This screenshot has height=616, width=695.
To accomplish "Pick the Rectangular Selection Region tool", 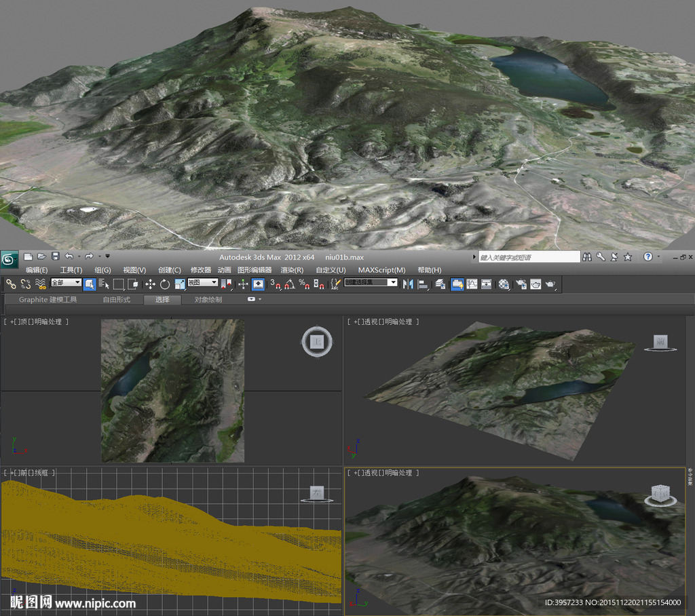I will (118, 284).
